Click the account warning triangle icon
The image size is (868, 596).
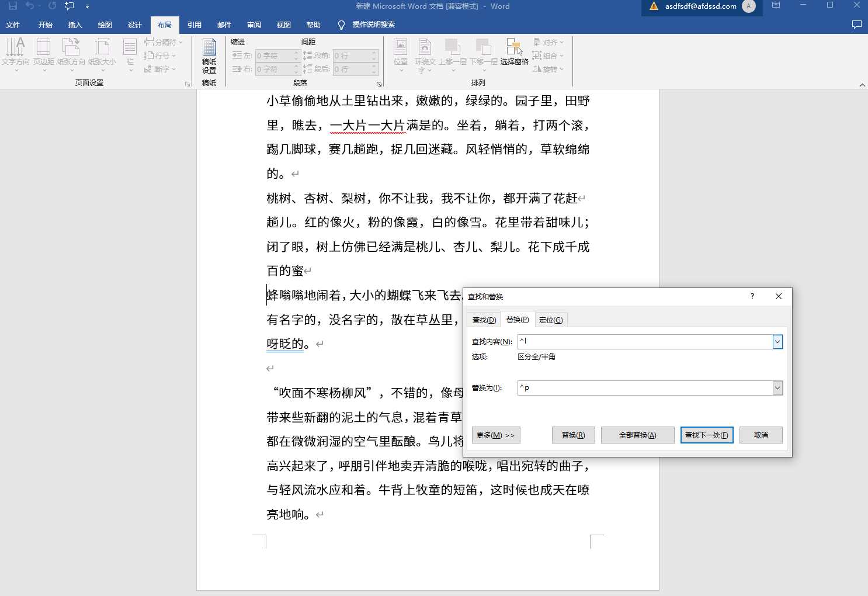(x=654, y=6)
